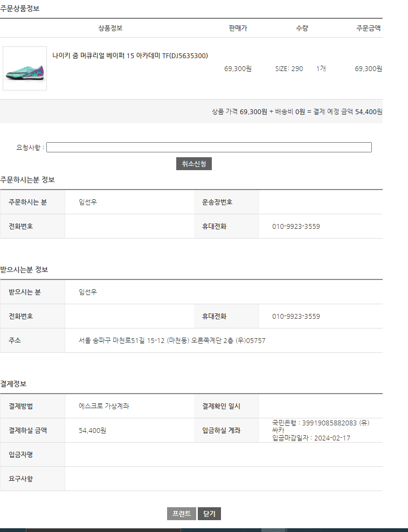Click the SIZE: 290 option text
Image resolution: width=408 pixels, height=532 pixels.
(x=289, y=68)
